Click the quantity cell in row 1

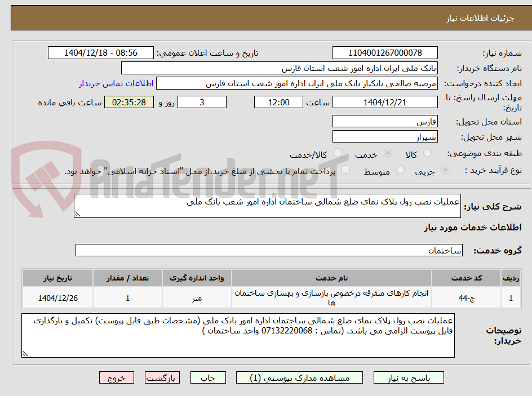point(127,298)
